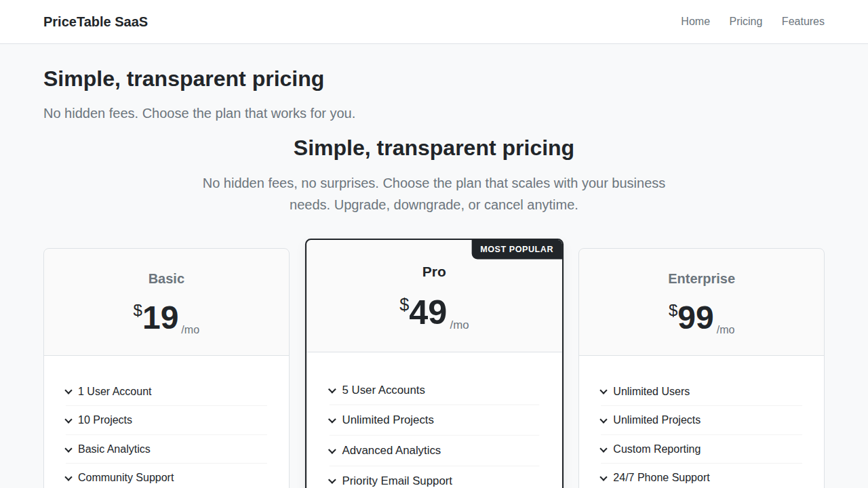Expand Unlimited Projects under the Pro plan
This screenshot has width=868, height=488.
tap(332, 420)
